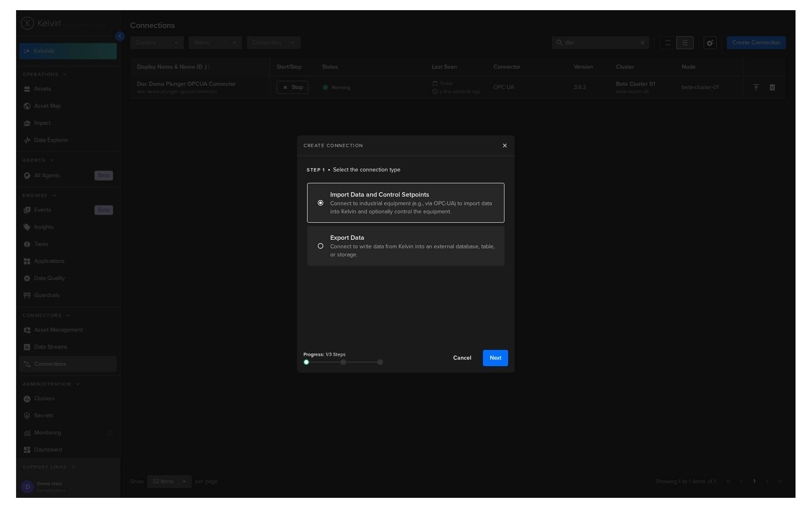
Task: Open the Assets icon in the sidebar
Action: tap(27, 89)
